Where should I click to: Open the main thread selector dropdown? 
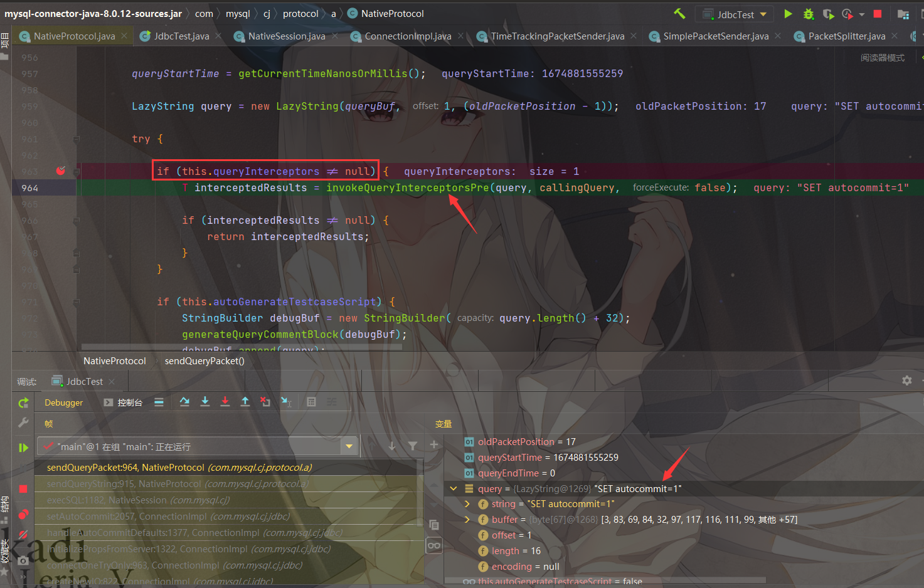point(349,446)
